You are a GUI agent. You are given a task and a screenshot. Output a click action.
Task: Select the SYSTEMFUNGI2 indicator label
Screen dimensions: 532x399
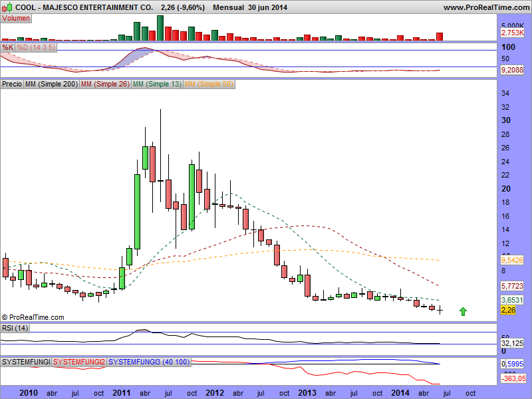tap(79, 362)
